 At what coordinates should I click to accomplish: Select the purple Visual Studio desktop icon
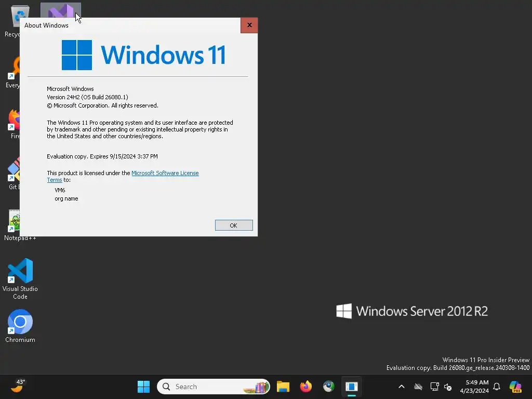60,10
